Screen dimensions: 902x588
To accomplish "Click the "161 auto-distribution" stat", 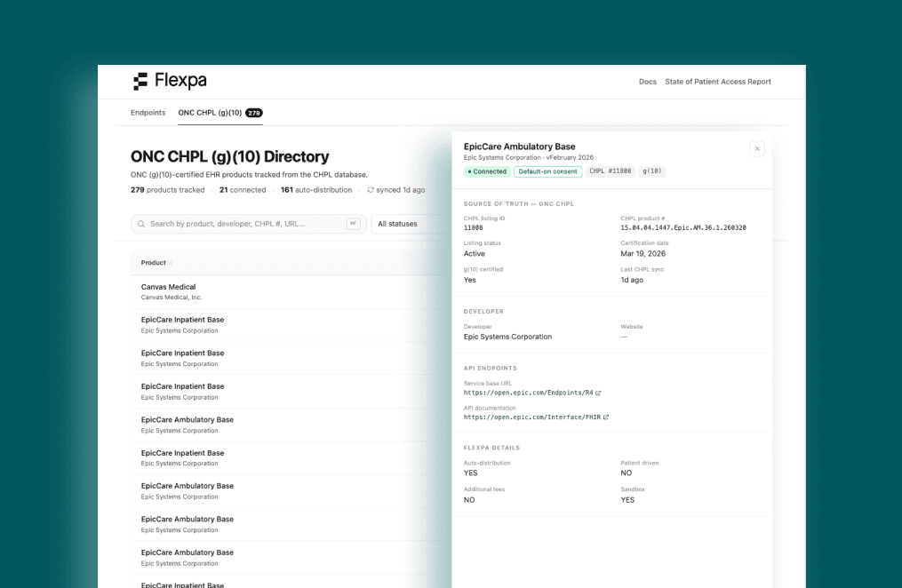I will tap(315, 190).
